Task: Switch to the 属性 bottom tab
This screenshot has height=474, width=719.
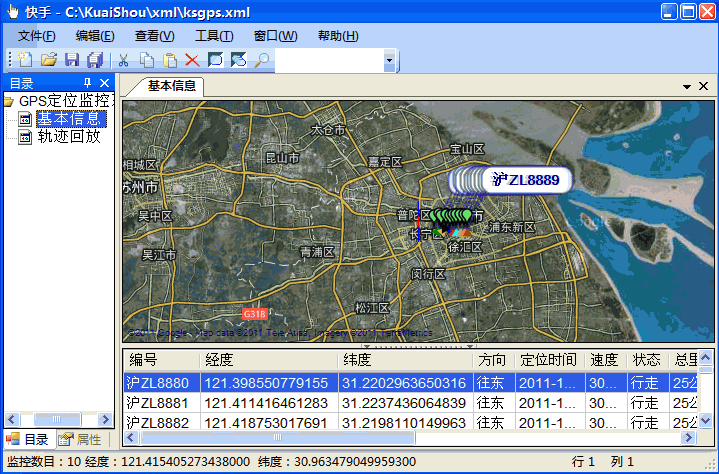Action: pyautogui.click(x=82, y=440)
